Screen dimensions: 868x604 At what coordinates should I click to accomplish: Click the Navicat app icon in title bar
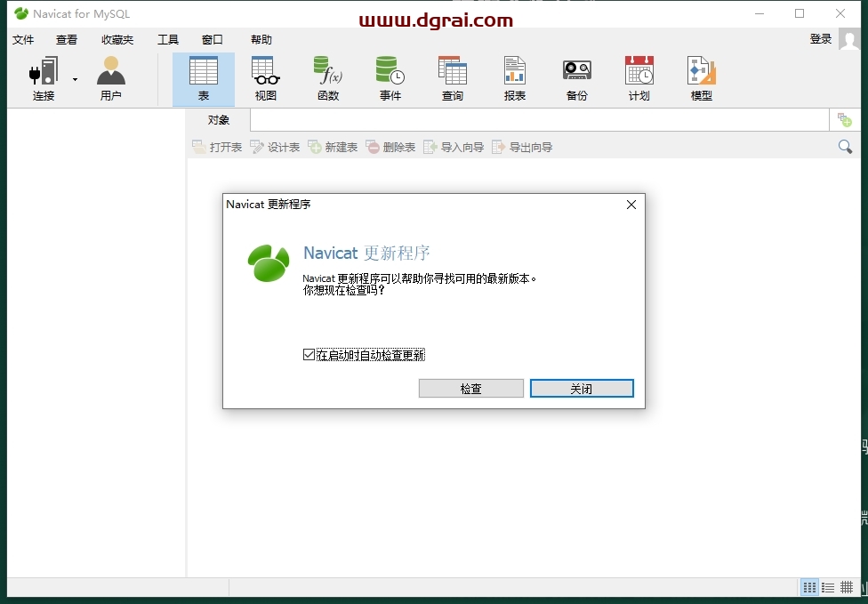[x=21, y=13]
